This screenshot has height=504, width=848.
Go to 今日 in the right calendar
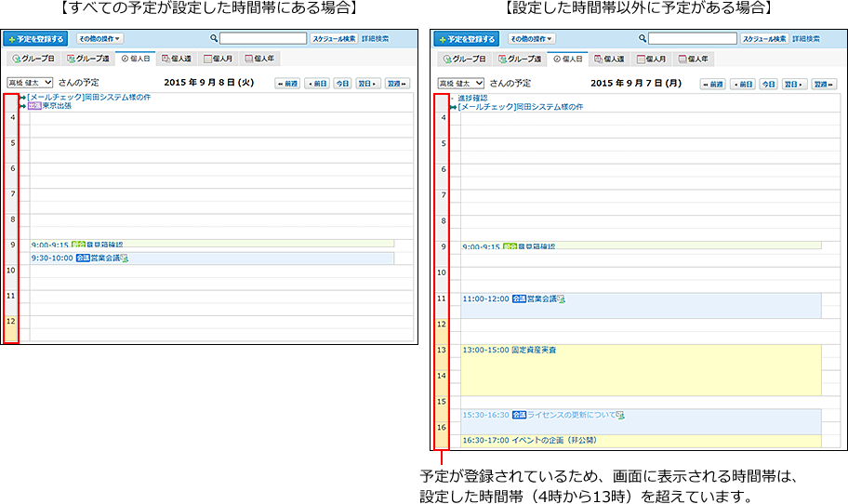point(768,84)
